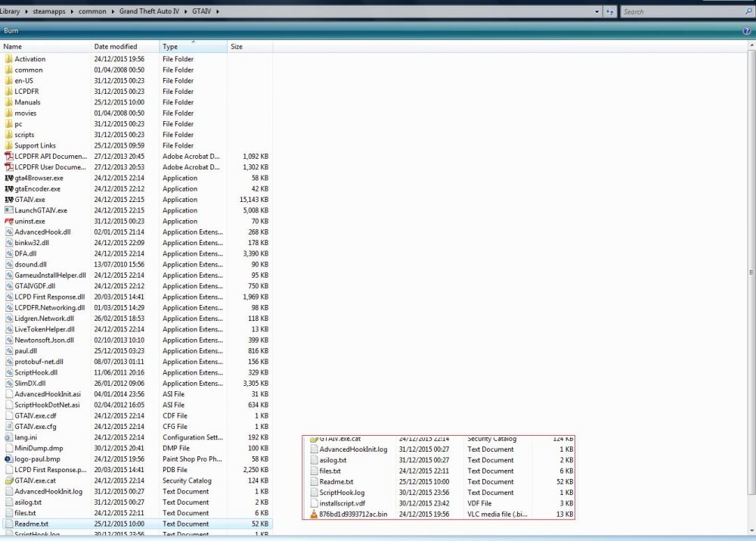Select LCPDFR User Document PDF icon

pyautogui.click(x=8, y=167)
